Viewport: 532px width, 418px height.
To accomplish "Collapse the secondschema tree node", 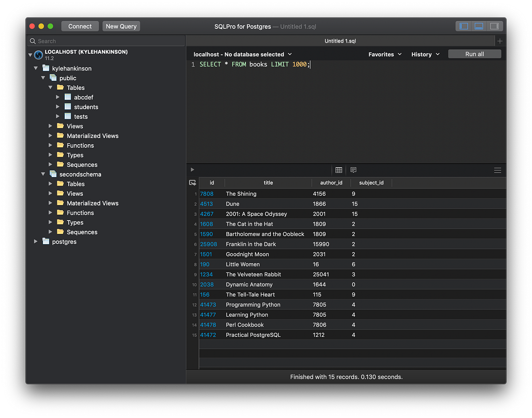I will point(43,174).
